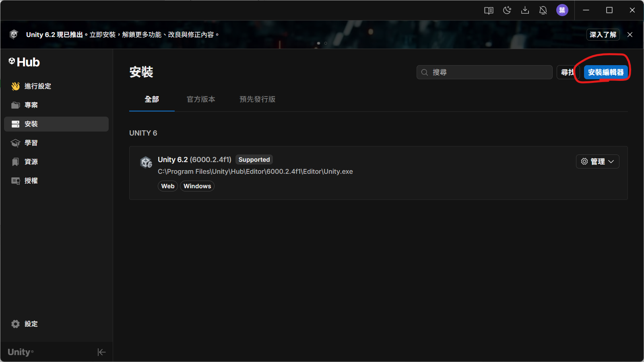Open the downloads tray icon

coord(525,10)
